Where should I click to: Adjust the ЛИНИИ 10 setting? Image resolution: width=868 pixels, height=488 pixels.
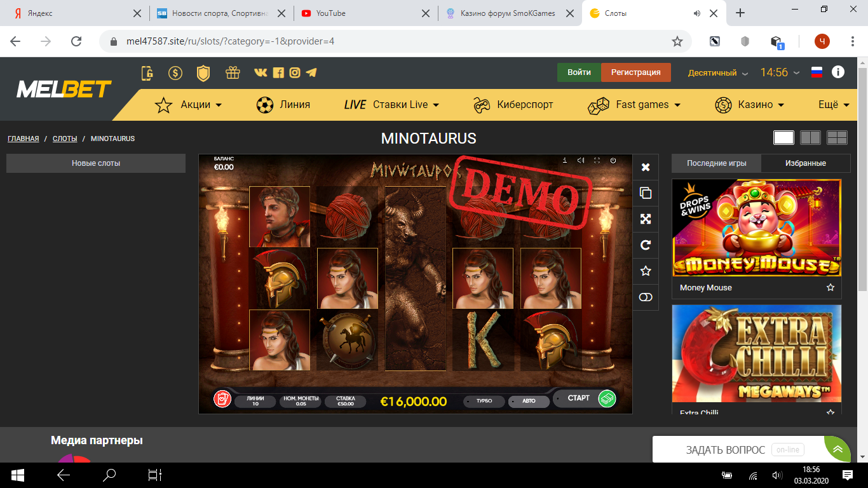point(255,402)
